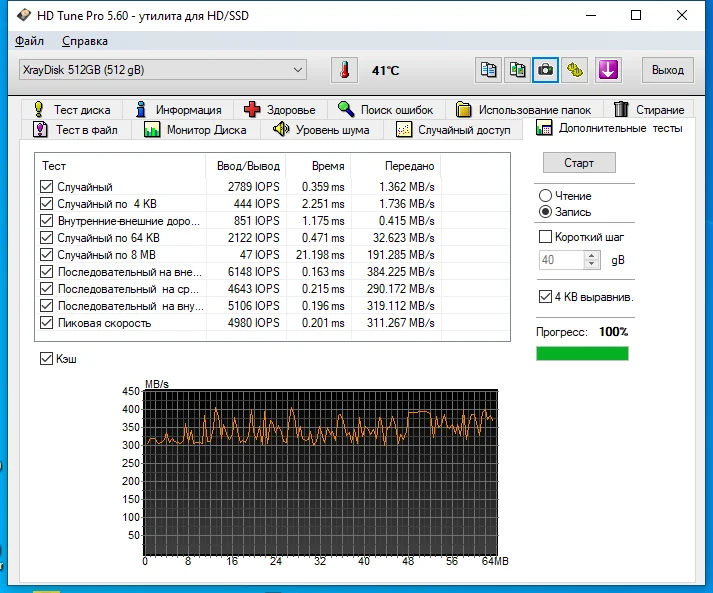This screenshot has height=593, width=713.
Task: Click the purple download arrow icon
Action: click(608, 70)
